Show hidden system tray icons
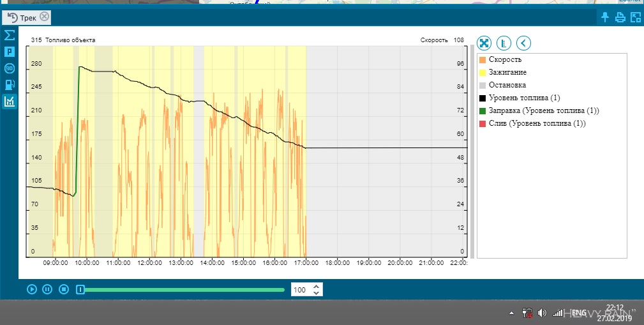Viewport: 644px width, 325px height. (511, 314)
